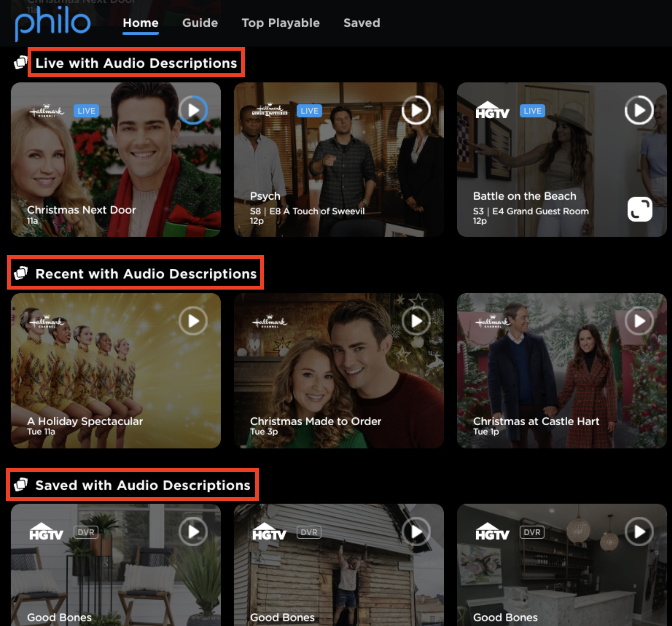
Task: Click the Hallmark Channel logo on Christmas Next Door
Action: pyautogui.click(x=47, y=111)
